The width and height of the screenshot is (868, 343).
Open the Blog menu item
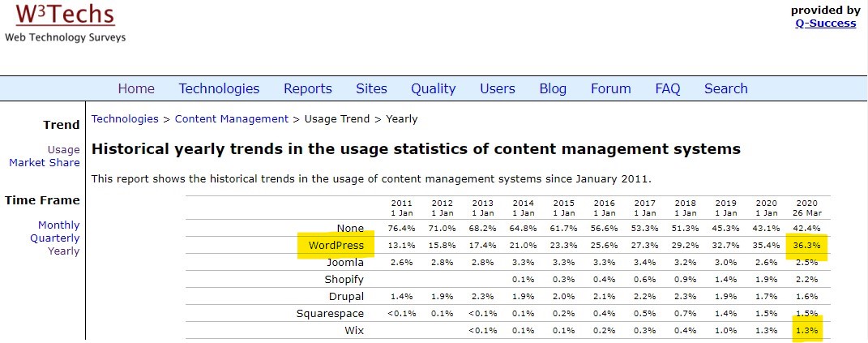(553, 88)
